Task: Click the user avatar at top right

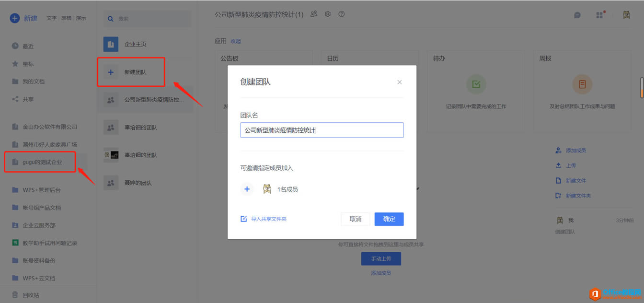Action: (626, 15)
